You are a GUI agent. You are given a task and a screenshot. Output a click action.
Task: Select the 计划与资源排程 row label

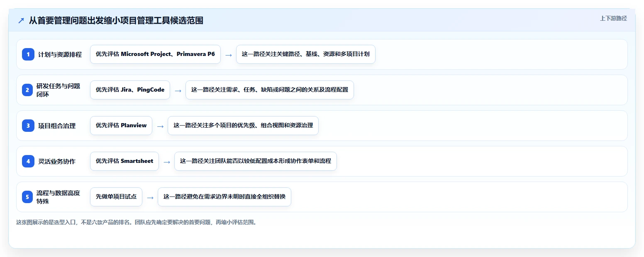[60, 54]
